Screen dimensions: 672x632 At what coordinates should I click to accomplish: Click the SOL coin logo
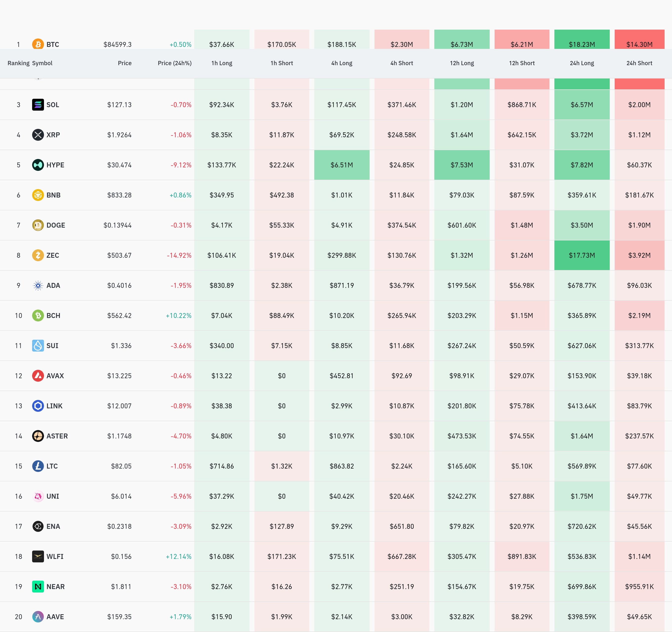pos(38,105)
